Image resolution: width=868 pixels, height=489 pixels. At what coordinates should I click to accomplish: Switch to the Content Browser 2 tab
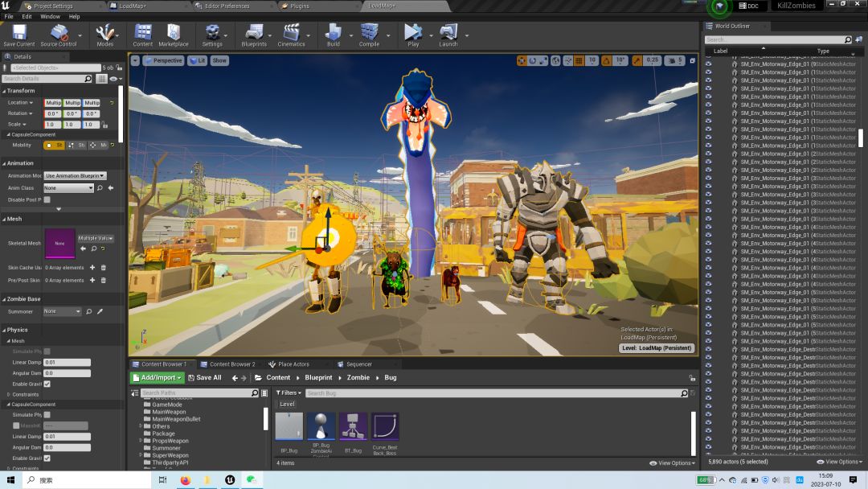(x=231, y=364)
